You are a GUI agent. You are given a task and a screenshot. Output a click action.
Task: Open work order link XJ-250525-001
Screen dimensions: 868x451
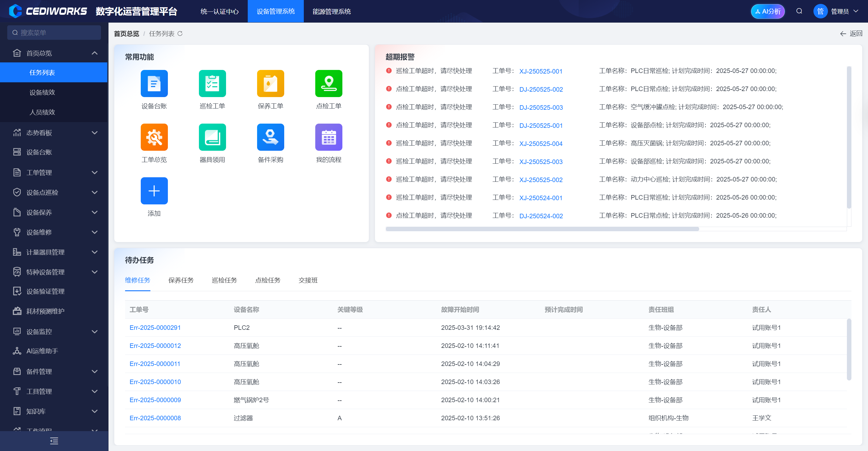click(x=540, y=71)
